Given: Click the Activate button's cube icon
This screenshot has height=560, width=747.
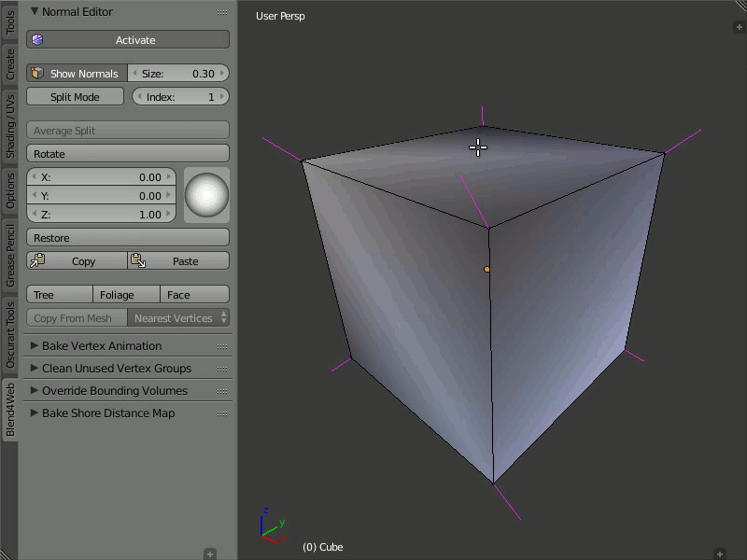Looking at the screenshot, I should tap(37, 40).
